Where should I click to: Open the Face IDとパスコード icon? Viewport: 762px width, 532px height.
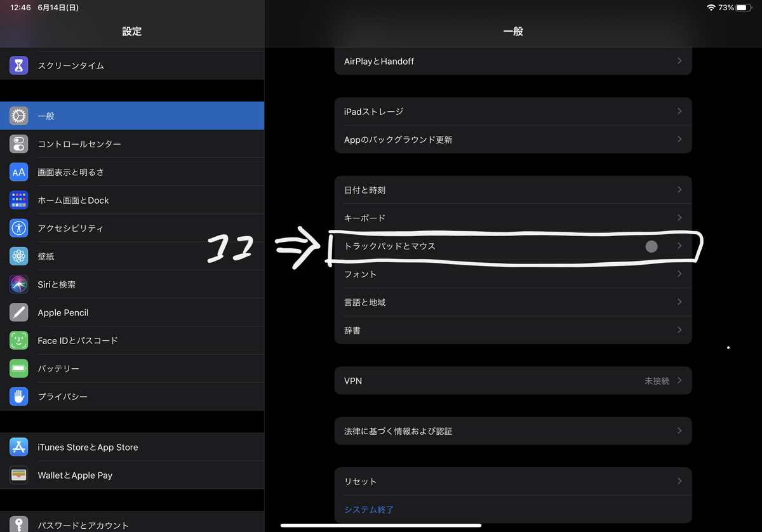click(x=19, y=340)
